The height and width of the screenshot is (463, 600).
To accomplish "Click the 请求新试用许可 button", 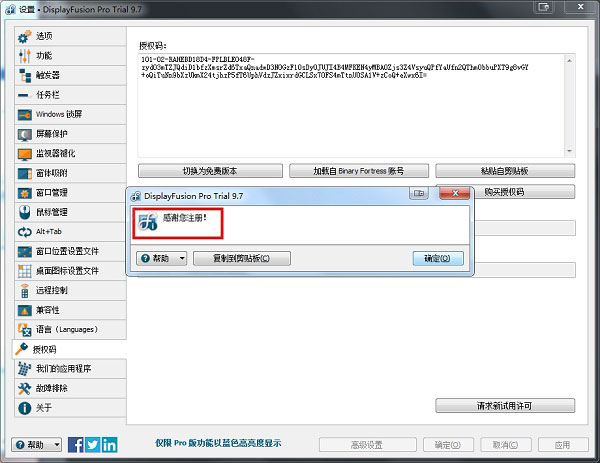I will pos(505,405).
